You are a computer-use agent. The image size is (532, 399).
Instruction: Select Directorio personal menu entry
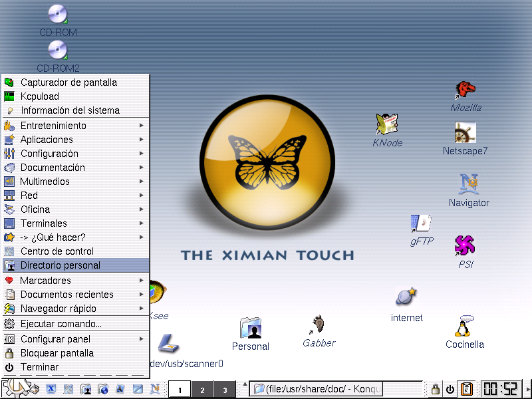click(75, 265)
